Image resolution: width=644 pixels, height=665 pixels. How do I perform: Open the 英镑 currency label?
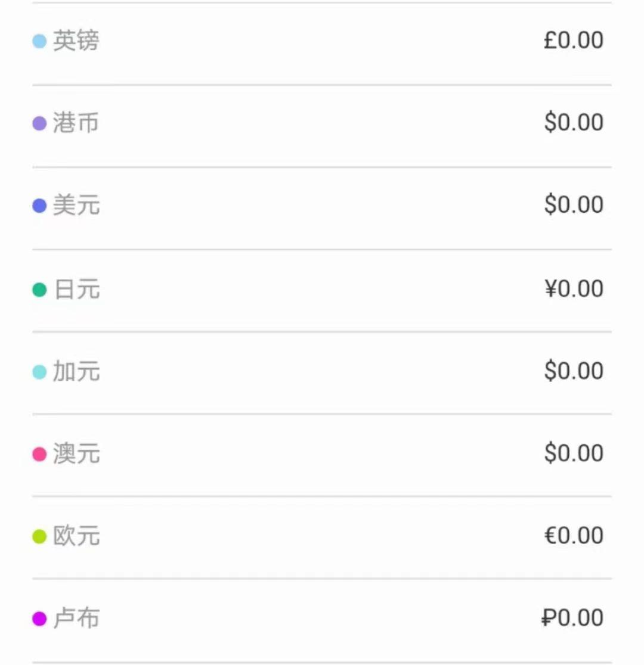76,41
